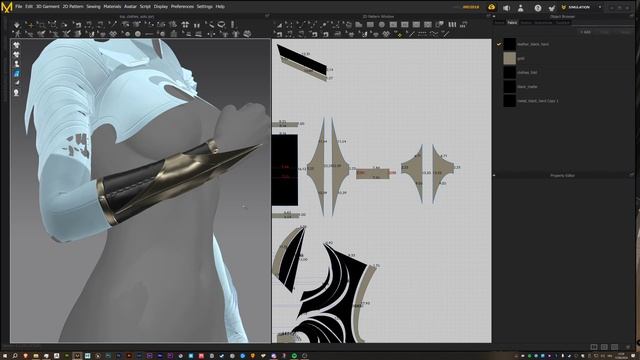Open Windows taskbar search

(x=15, y=356)
